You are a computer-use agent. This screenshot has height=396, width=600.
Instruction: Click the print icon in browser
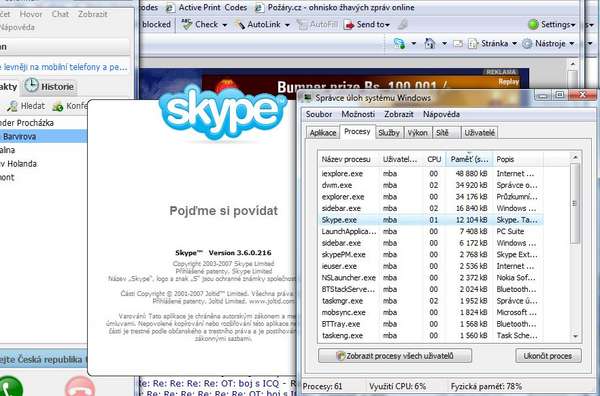pos(458,44)
